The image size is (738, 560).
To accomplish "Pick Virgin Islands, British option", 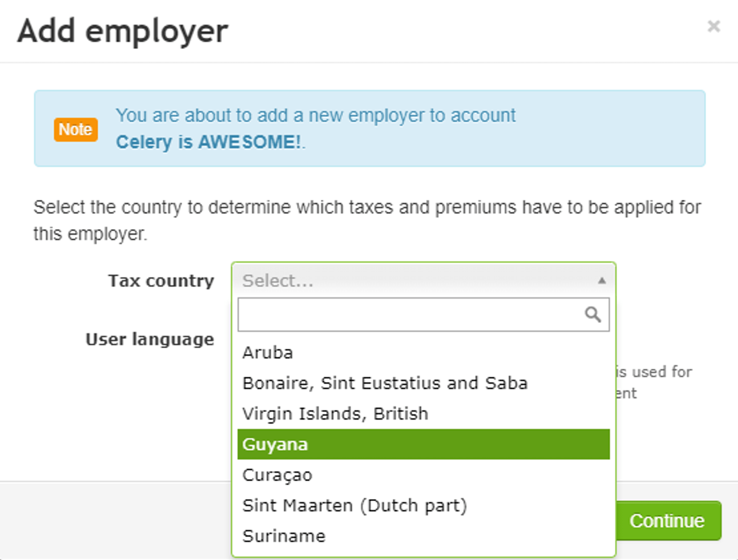I will (424, 414).
